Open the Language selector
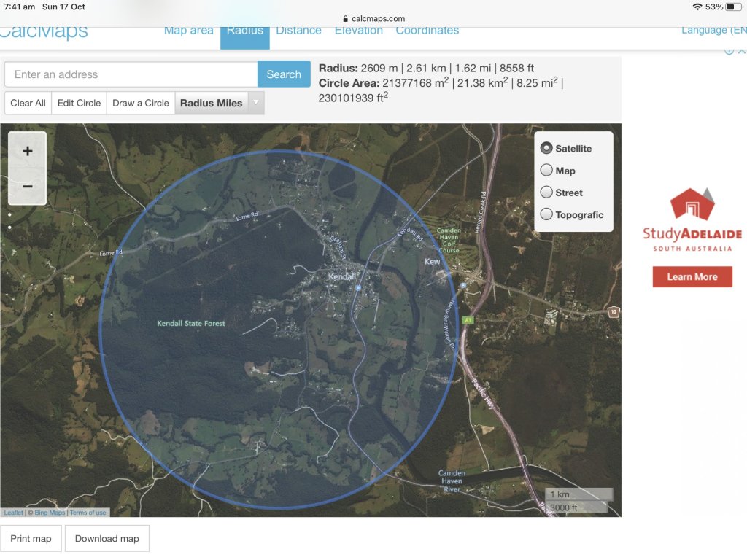The image size is (747, 560). pos(713,31)
